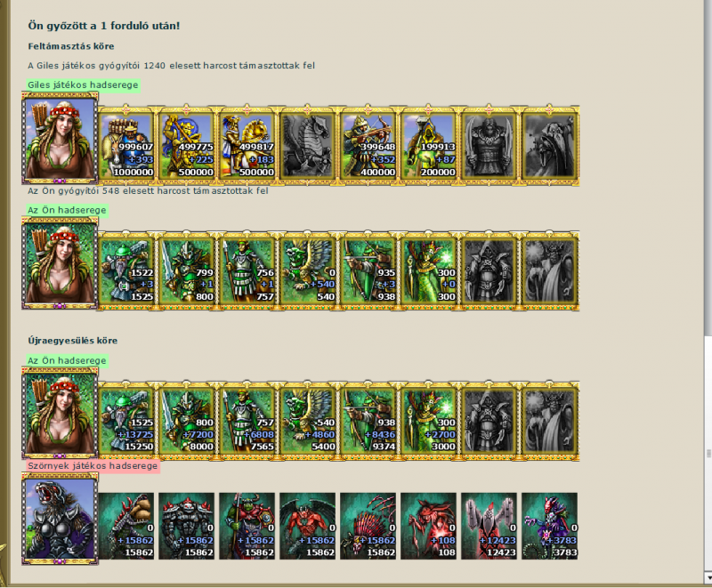Select the golden knight unit with 499775
Viewport: 712px width, 588px height.
pyautogui.click(x=187, y=145)
